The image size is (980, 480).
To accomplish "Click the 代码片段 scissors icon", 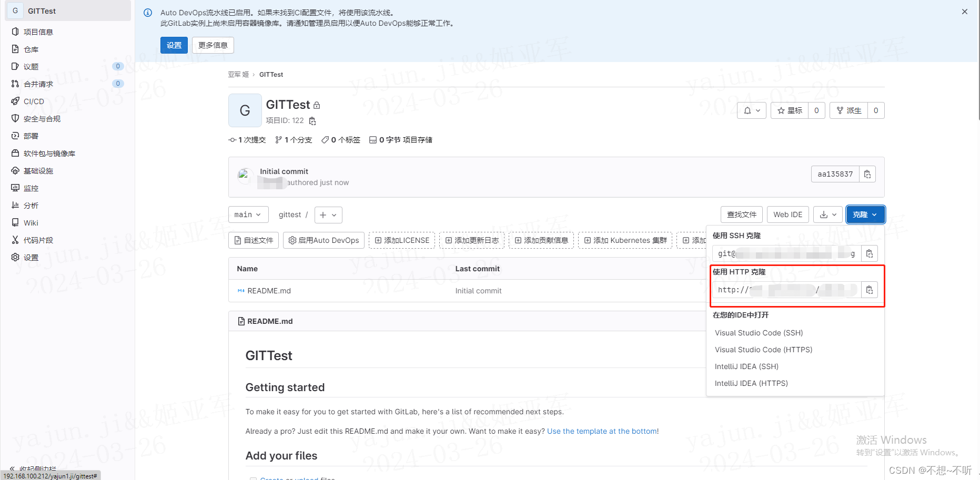I will (15, 240).
